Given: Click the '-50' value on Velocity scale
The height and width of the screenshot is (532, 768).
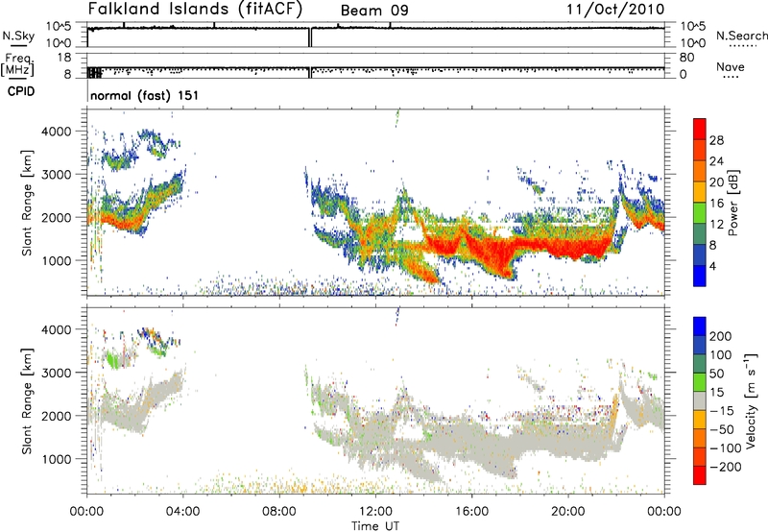Looking at the screenshot, I should click(723, 429).
